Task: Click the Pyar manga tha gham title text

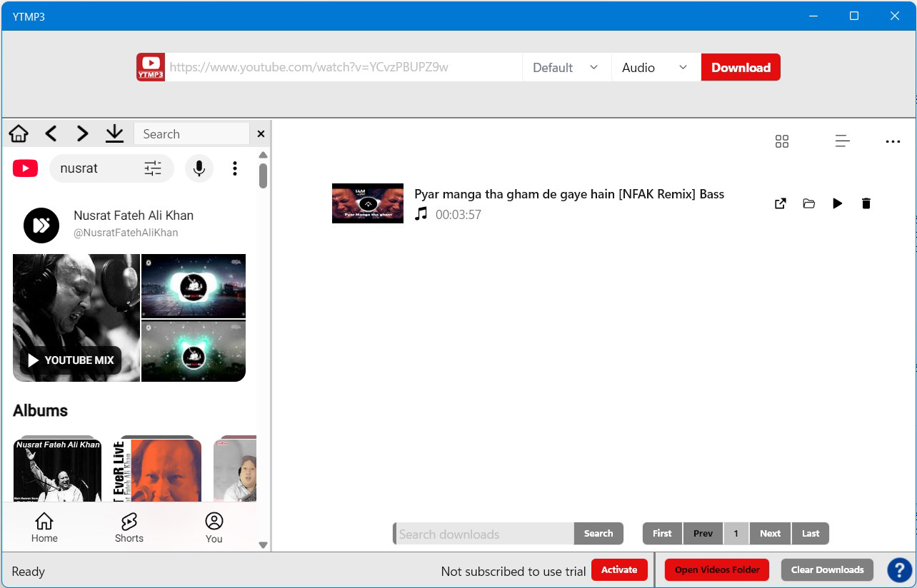Action: click(569, 194)
